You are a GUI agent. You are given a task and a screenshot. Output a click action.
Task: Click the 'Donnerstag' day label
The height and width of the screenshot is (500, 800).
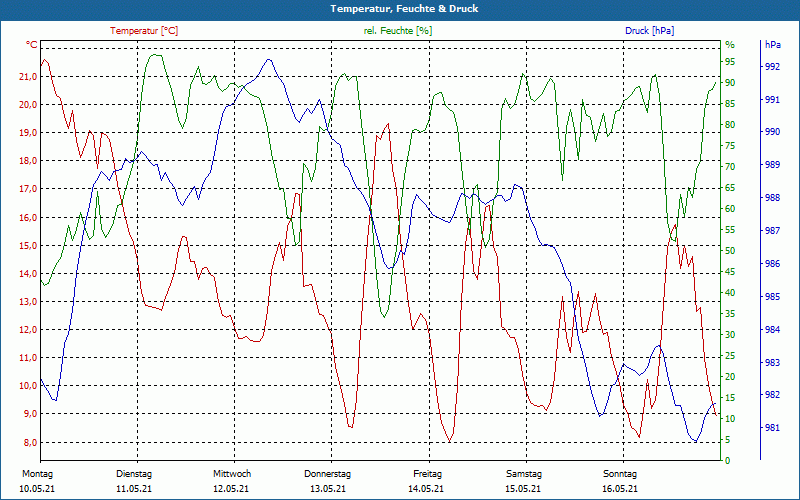[328, 474]
